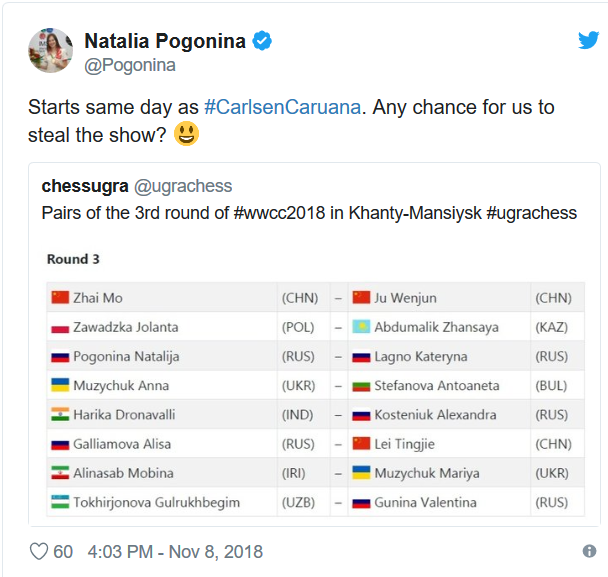Screen dimensions: 608x577
Task: Click the Twitter bird logo icon
Action: point(588,40)
